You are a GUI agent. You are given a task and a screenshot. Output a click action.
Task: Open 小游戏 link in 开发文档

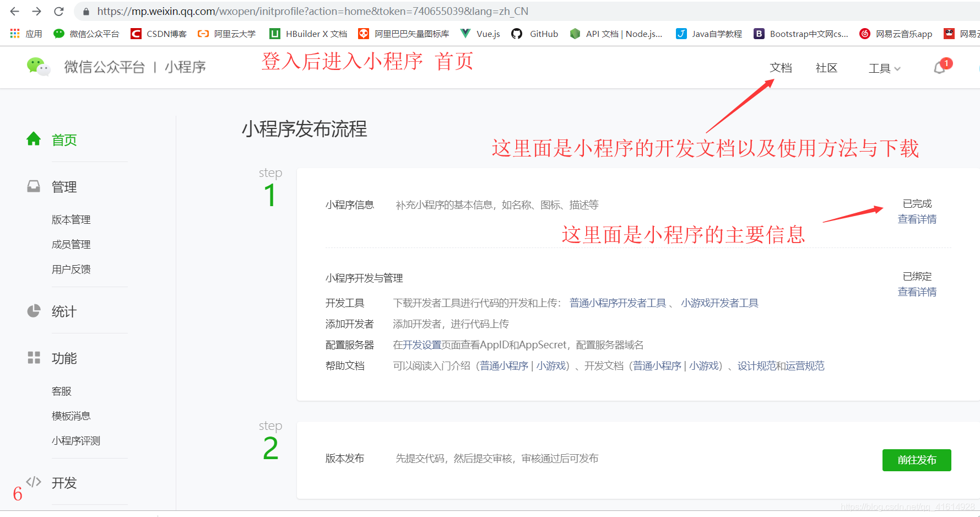[705, 366]
